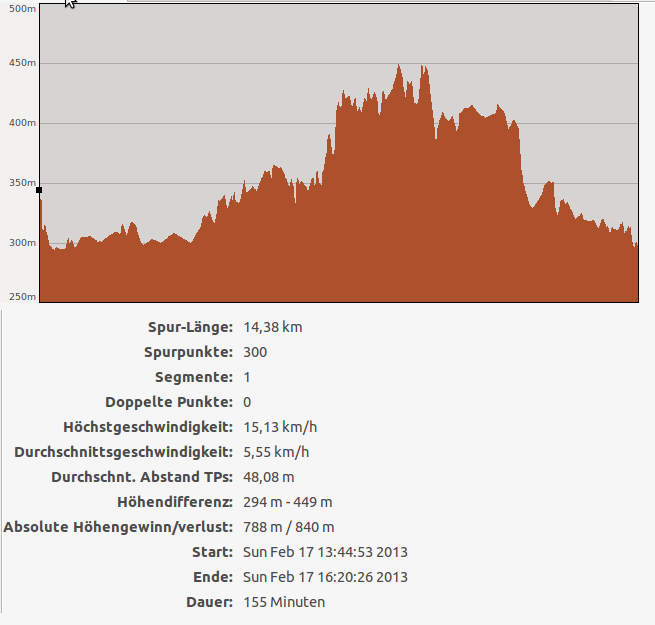The width and height of the screenshot is (655, 625).
Task: Click the Segmente label
Action: 194,377
